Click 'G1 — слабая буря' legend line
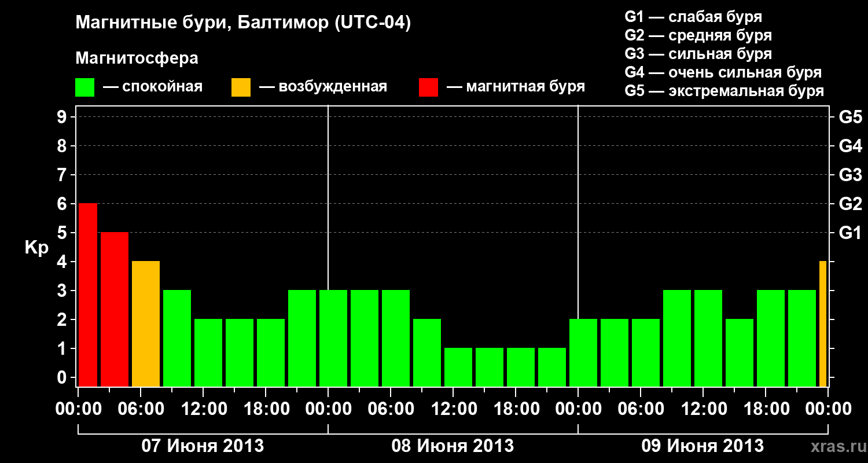 coord(693,17)
